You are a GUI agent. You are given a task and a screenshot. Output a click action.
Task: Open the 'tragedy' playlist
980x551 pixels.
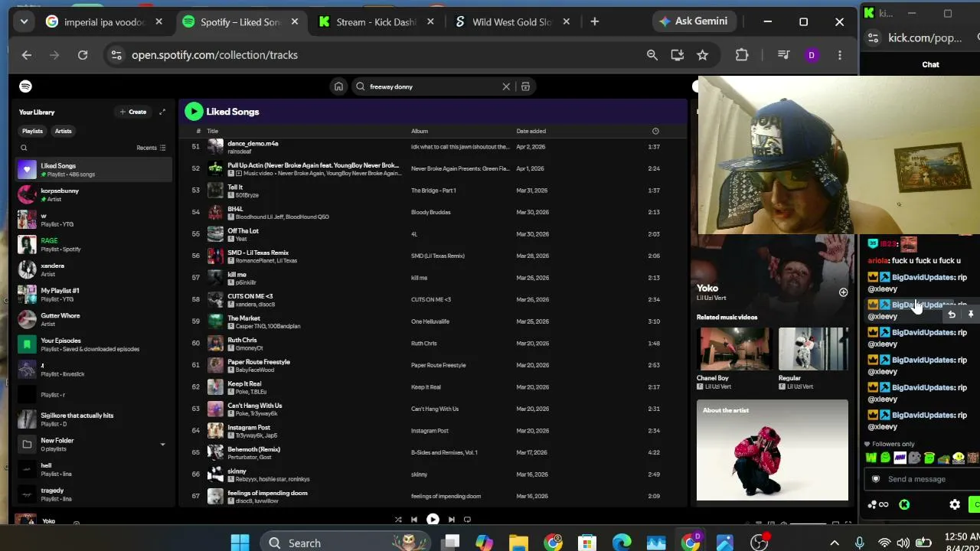93,494
